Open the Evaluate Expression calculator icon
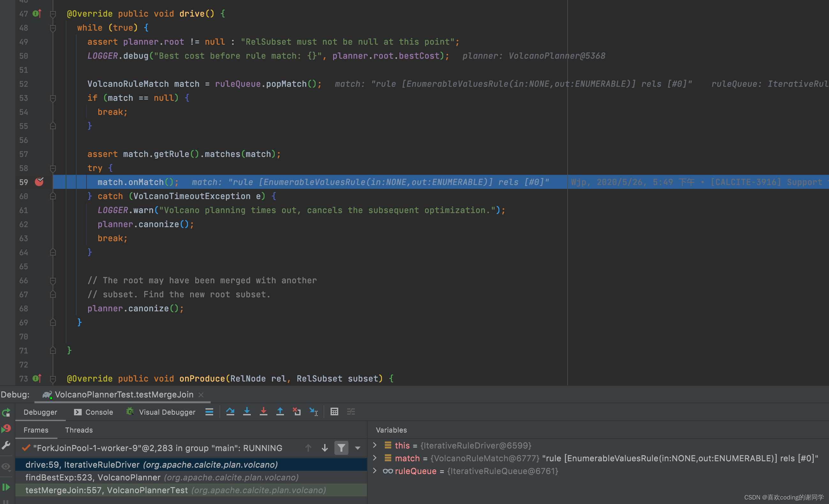The width and height of the screenshot is (829, 504). coord(334,411)
